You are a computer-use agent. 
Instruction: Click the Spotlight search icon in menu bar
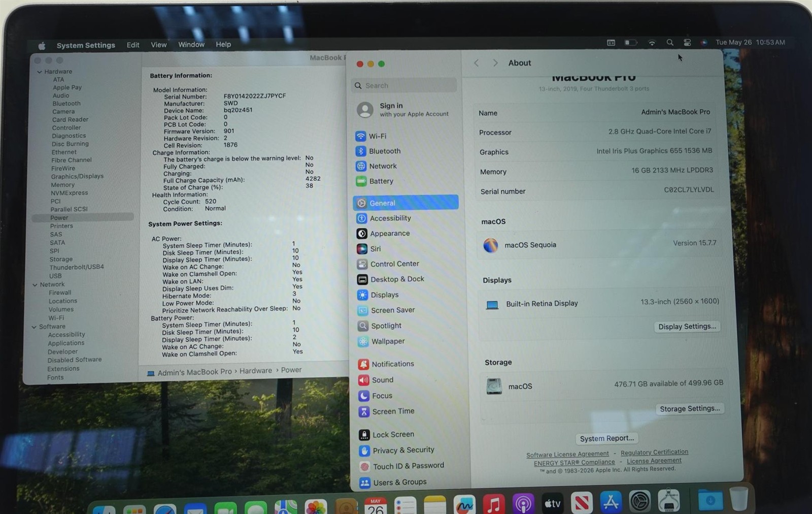(670, 43)
